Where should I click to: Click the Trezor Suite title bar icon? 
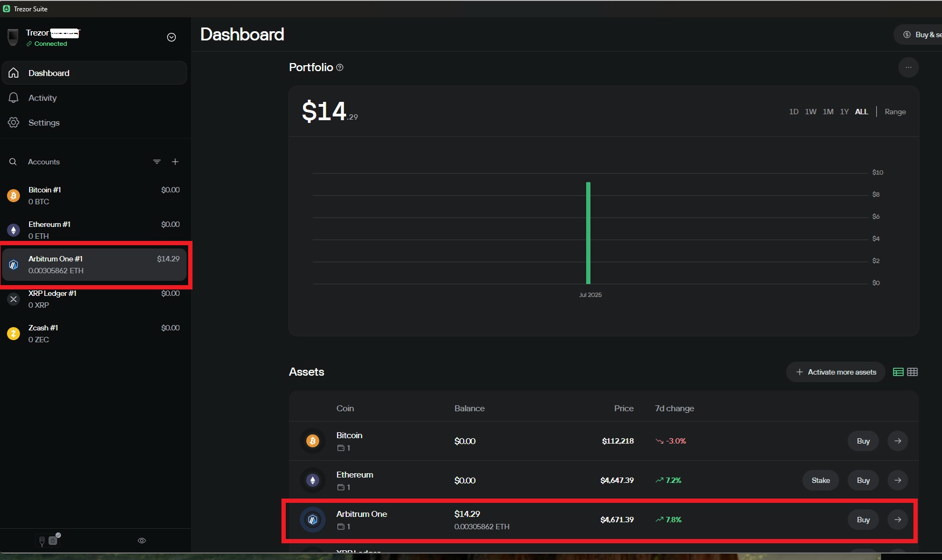tap(6, 9)
